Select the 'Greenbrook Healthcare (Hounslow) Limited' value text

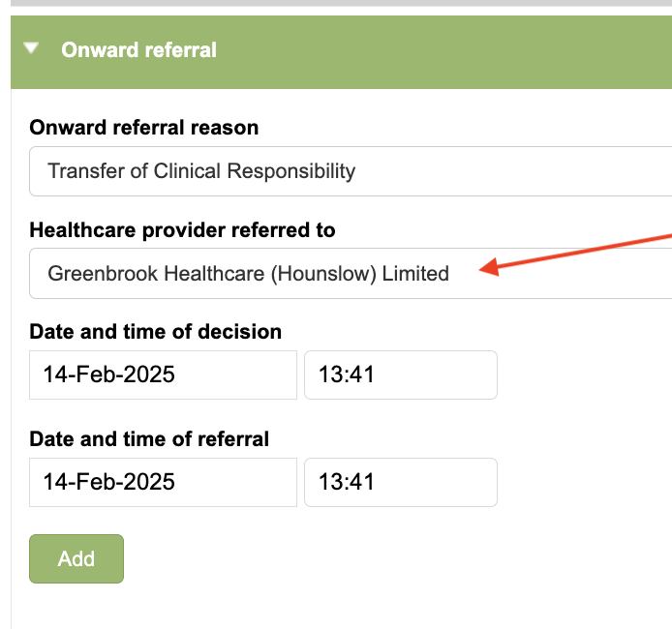(248, 274)
